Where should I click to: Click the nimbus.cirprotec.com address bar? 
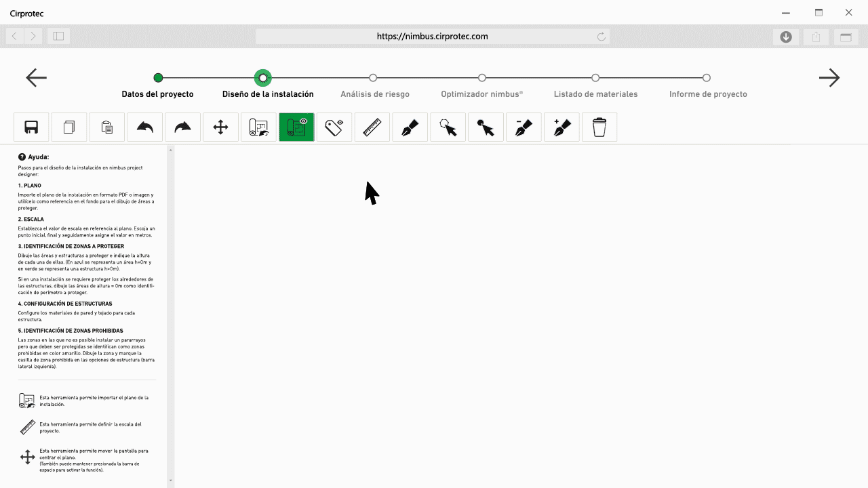click(x=432, y=37)
